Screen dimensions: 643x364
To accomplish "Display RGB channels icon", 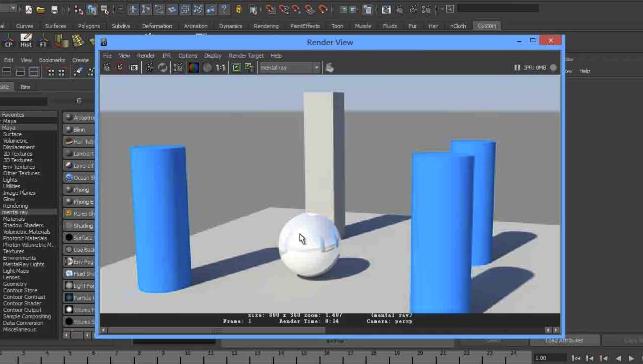I will tap(193, 68).
